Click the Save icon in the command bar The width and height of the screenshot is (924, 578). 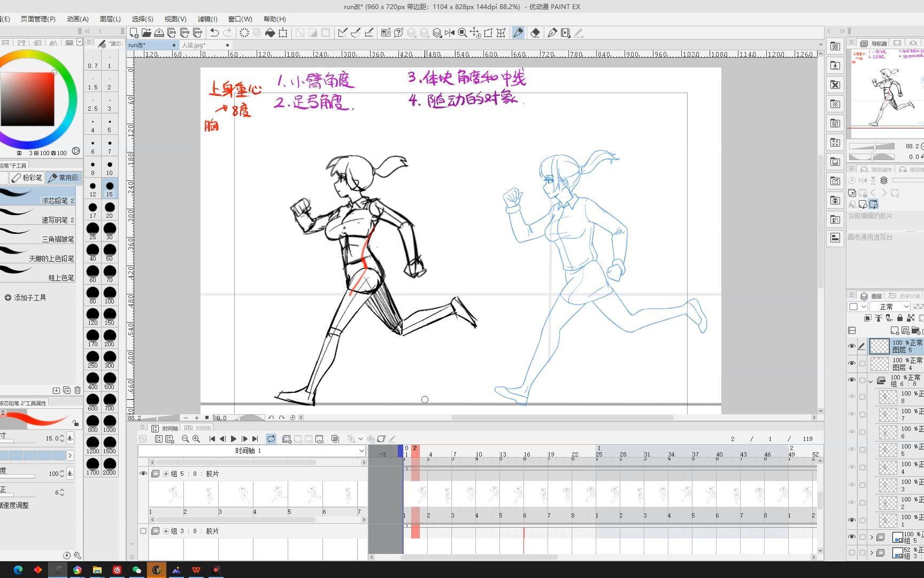coord(159,33)
